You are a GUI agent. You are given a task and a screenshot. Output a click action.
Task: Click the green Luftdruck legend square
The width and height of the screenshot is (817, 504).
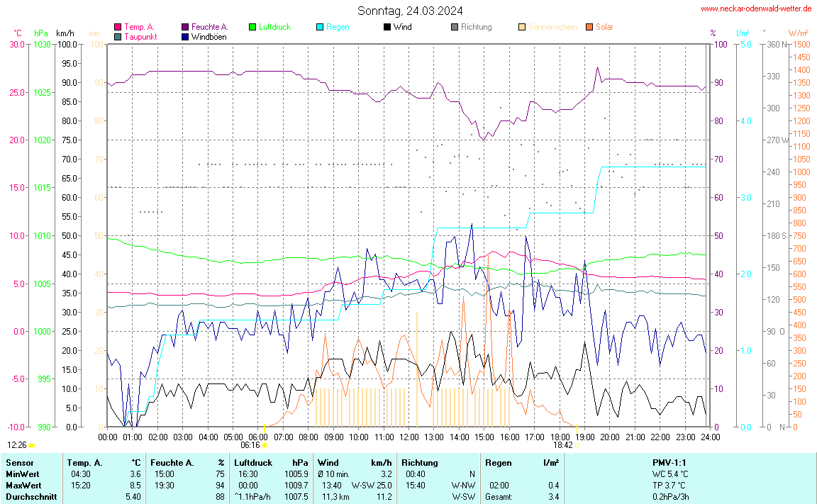point(252,27)
